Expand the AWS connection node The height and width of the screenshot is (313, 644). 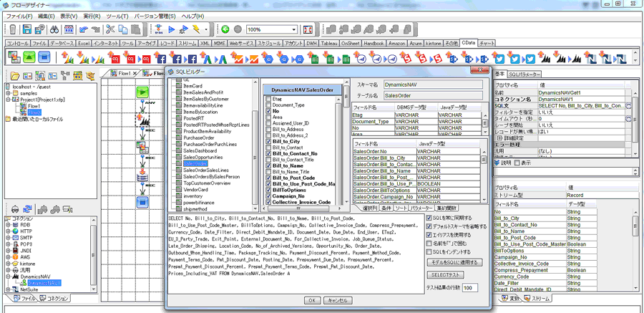pos(8,257)
